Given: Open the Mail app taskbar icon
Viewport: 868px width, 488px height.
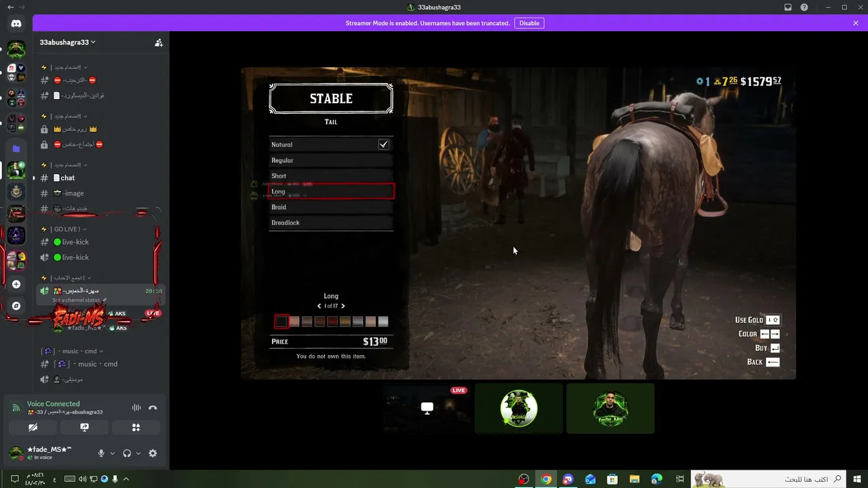Looking at the screenshot, I should pyautogui.click(x=590, y=479).
